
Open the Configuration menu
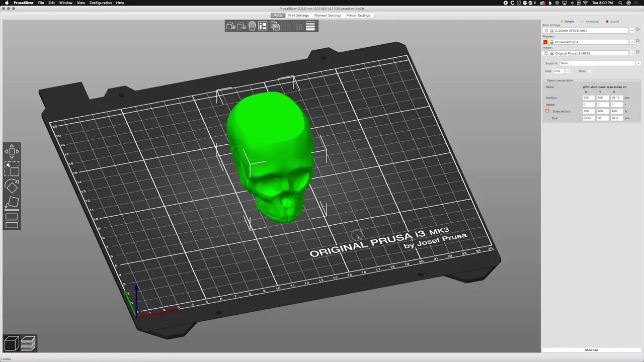click(101, 3)
